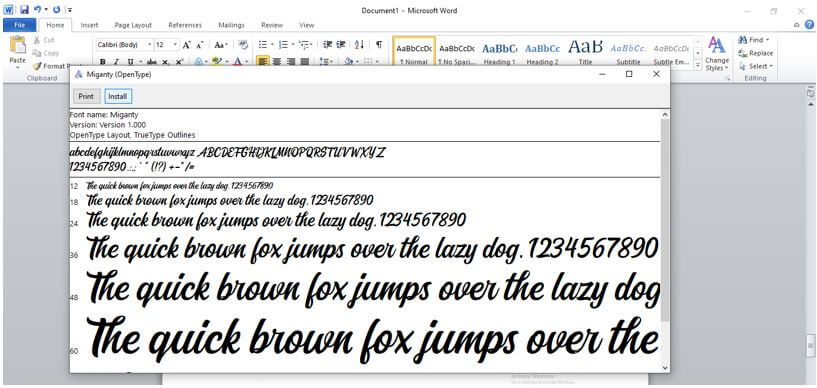Open the File tab
Screen dimensions: 817x388
point(19,25)
